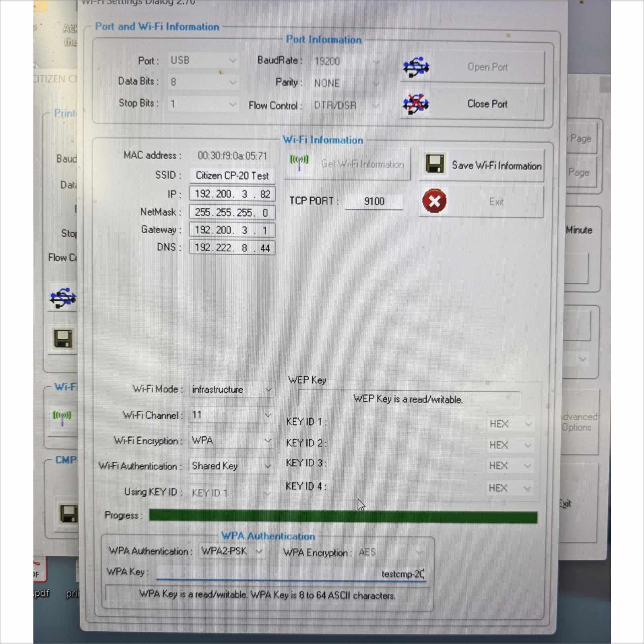Image resolution: width=644 pixels, height=644 pixels.
Task: Click the crossed-out USB Close Port icon
Action: coord(416,103)
